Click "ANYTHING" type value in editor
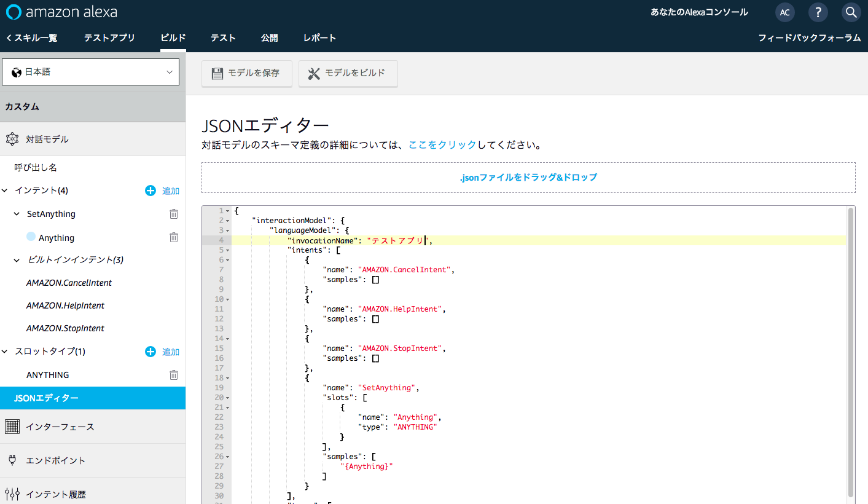 (415, 427)
